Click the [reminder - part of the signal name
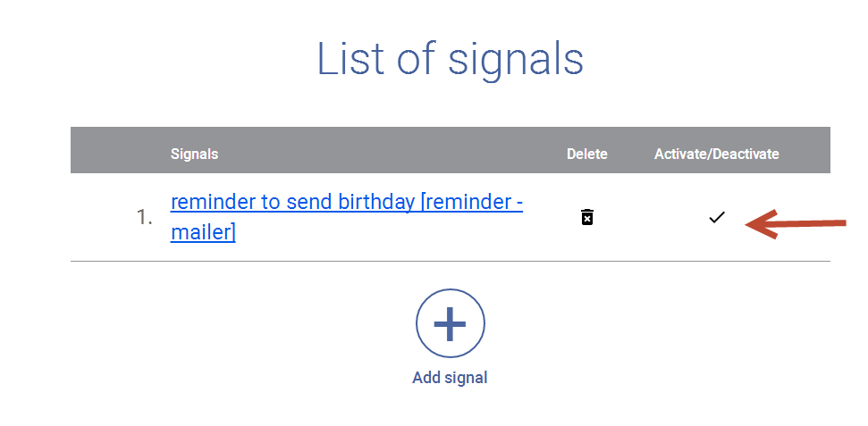The image size is (868, 426). tap(472, 203)
